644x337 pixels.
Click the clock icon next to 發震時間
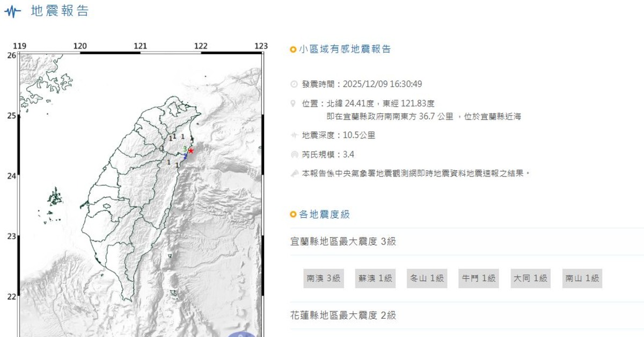[x=294, y=84]
